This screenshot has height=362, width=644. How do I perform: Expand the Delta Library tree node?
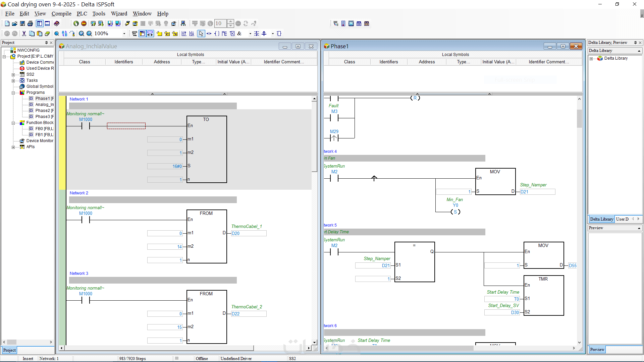tap(591, 59)
